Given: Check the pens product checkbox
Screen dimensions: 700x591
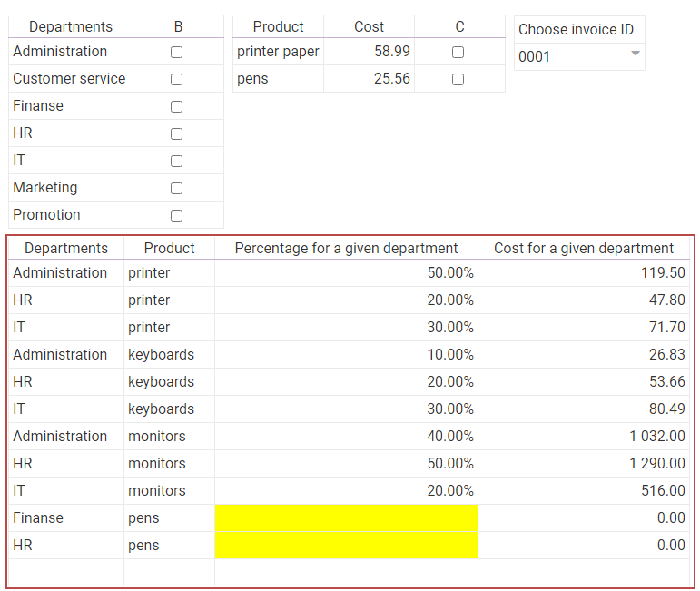Looking at the screenshot, I should pyautogui.click(x=458, y=80).
